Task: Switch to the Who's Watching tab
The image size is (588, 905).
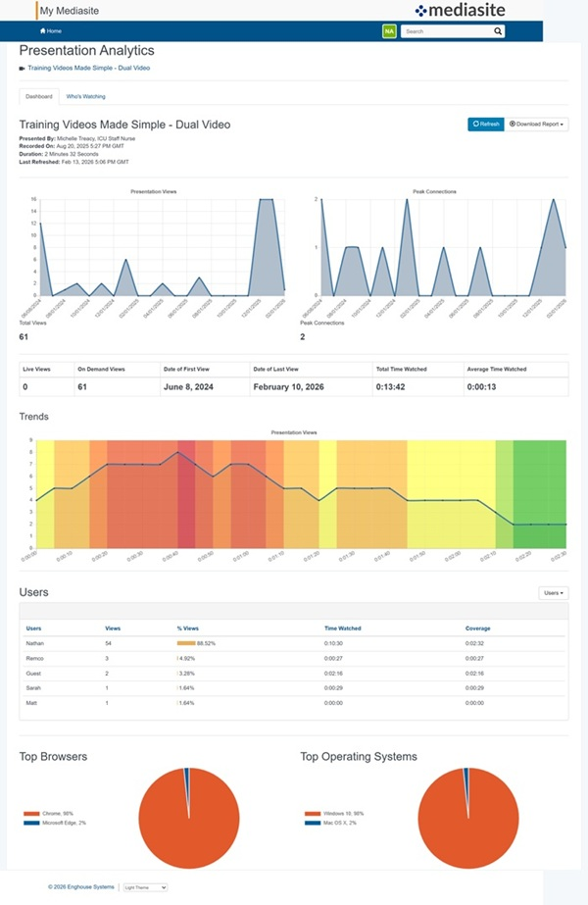Action: pyautogui.click(x=85, y=96)
